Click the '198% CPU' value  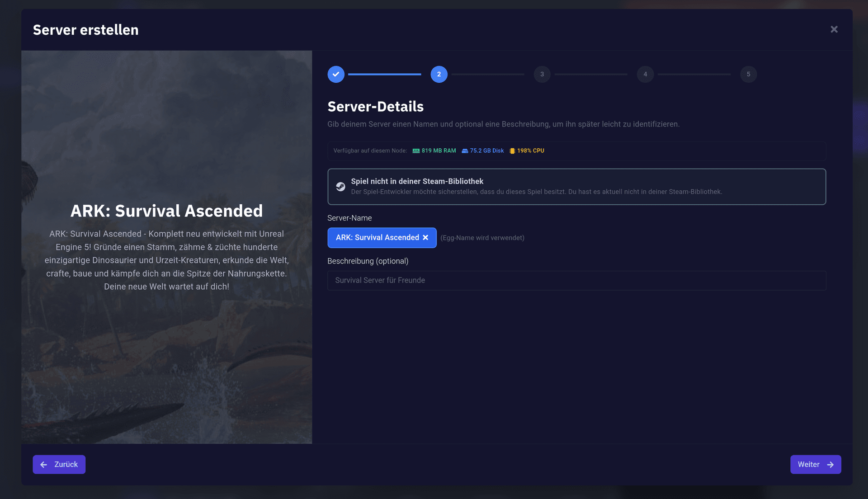531,151
